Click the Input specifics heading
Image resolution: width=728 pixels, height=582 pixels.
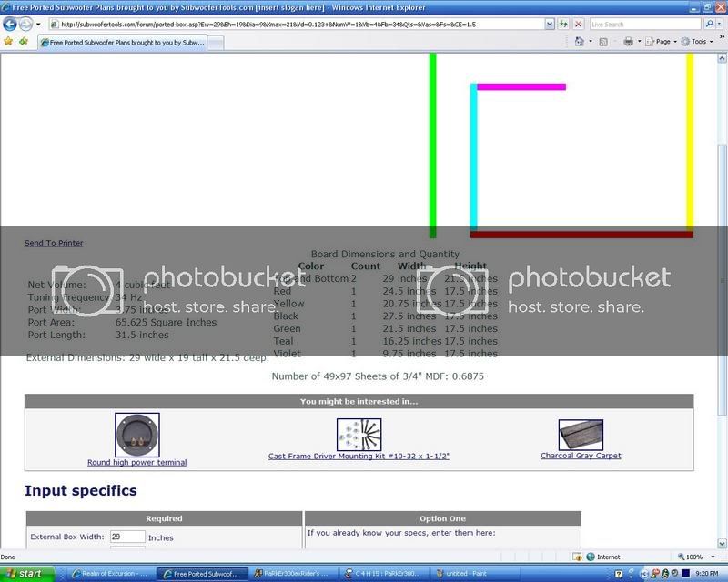[81, 490]
